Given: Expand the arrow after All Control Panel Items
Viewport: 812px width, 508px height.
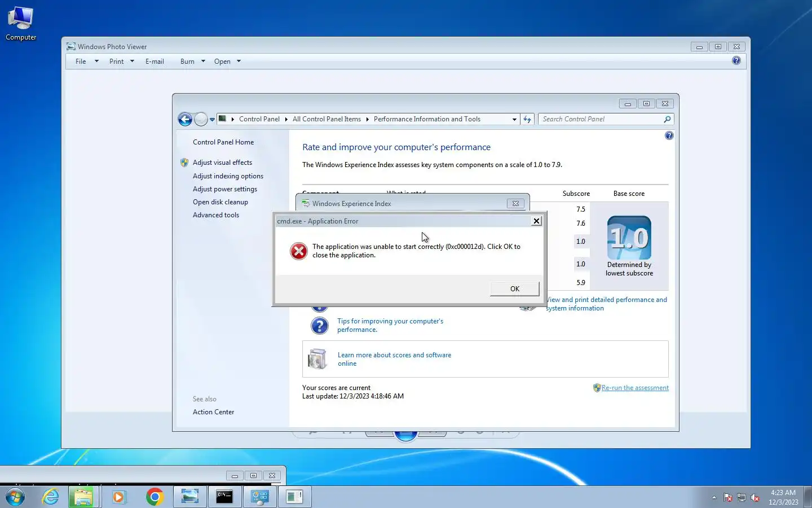Looking at the screenshot, I should (367, 119).
